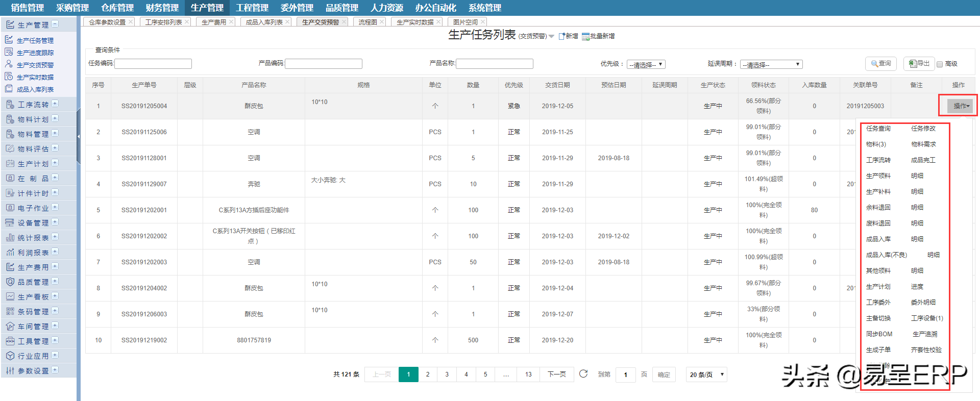This screenshot has height=401, width=980.
Task: Click the 导出 export button
Action: click(x=919, y=64)
